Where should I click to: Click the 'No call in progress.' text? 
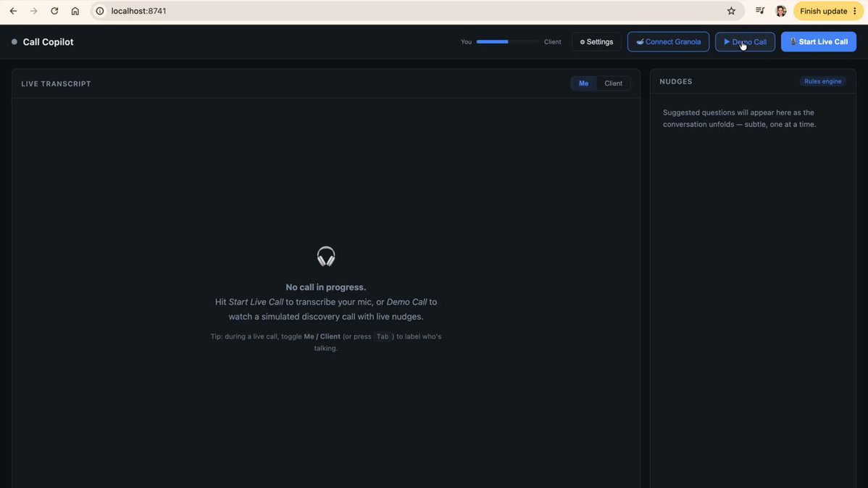click(325, 287)
